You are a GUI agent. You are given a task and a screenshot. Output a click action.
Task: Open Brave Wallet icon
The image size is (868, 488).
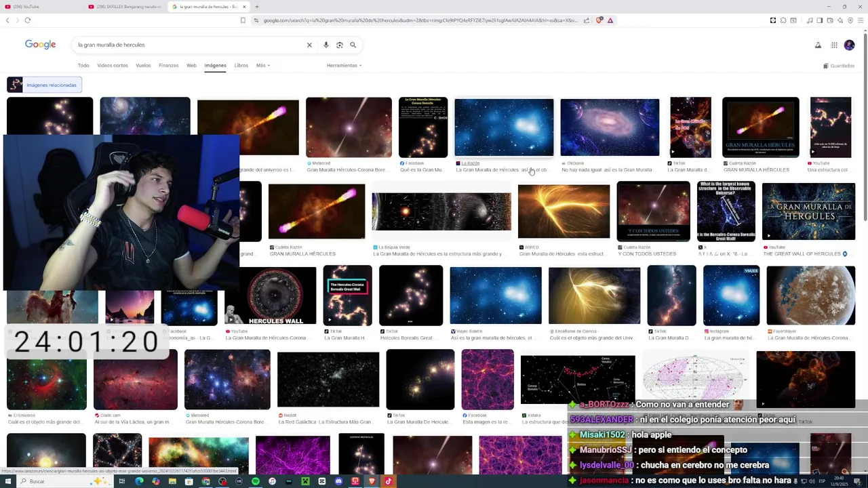point(829,20)
